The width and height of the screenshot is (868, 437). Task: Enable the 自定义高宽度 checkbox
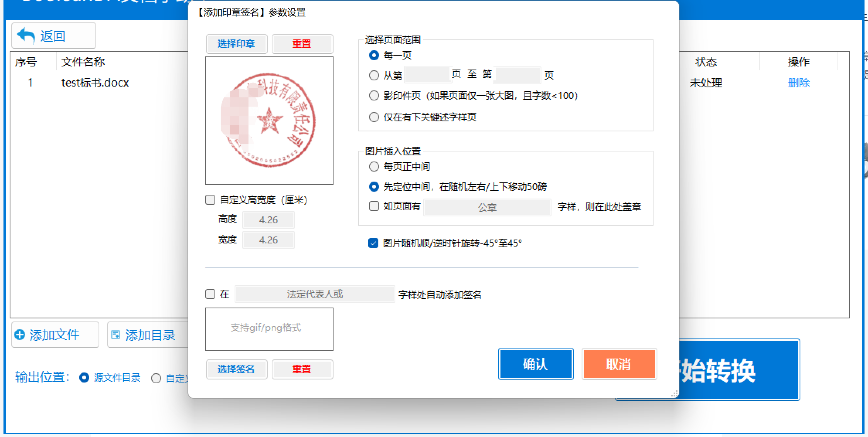click(210, 200)
